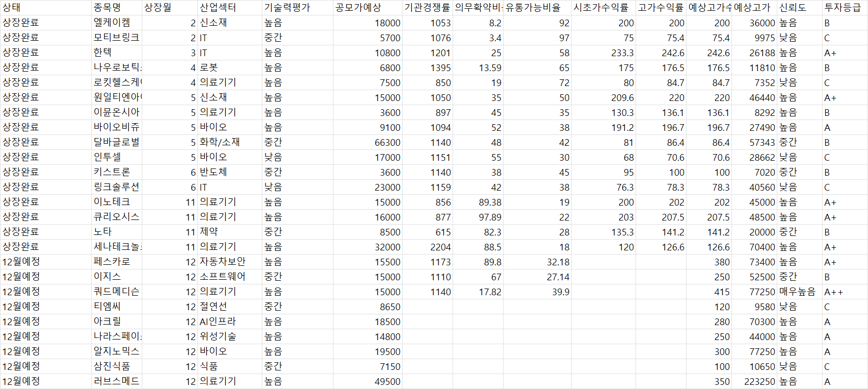Select the '신뢰도' column header cell
The width and height of the screenshot is (868, 389).
pyautogui.click(x=799, y=8)
